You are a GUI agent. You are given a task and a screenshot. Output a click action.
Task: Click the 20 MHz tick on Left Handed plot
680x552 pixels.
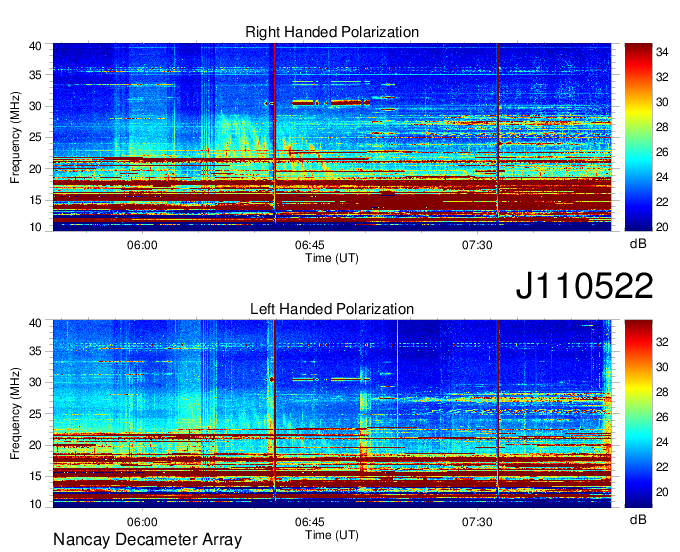[35, 445]
